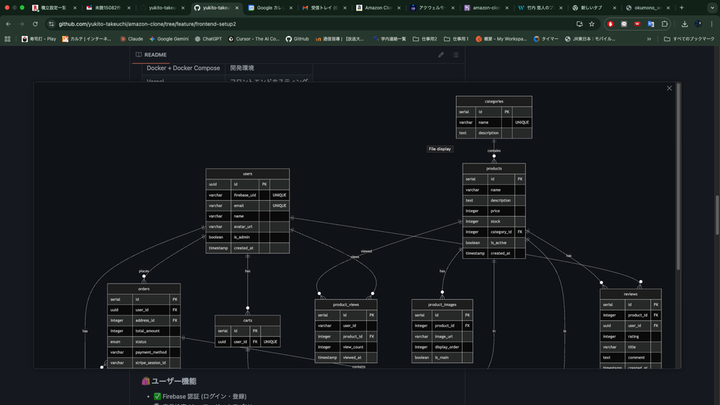This screenshot has width=720, height=405.
Task: Open Claude bookmark
Action: [x=132, y=38]
